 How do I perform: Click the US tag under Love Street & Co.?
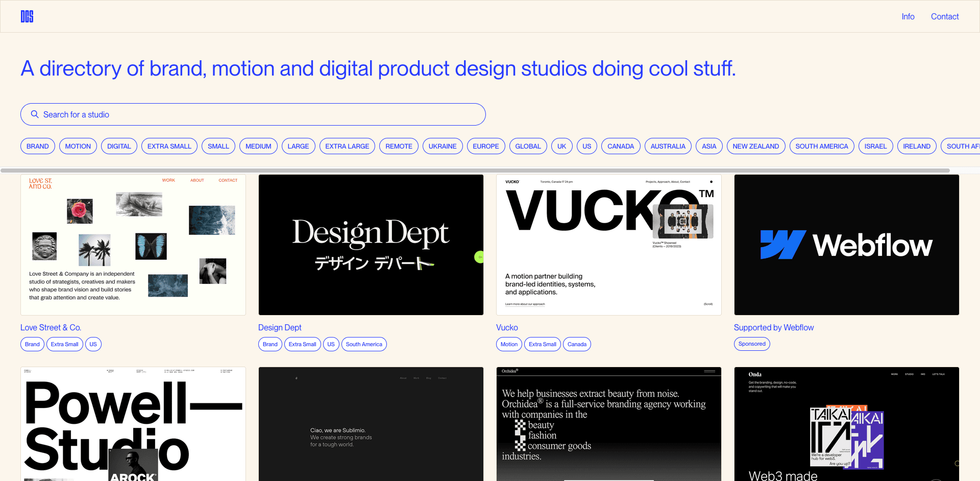93,344
